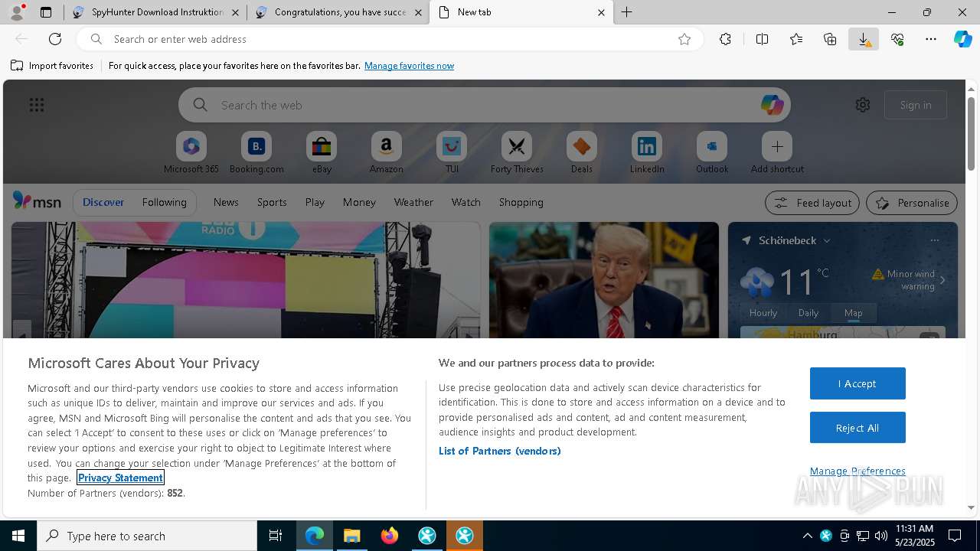Screen dimensions: 980x551
Task: Click the Add shortcut plus tile
Action: (777, 153)
